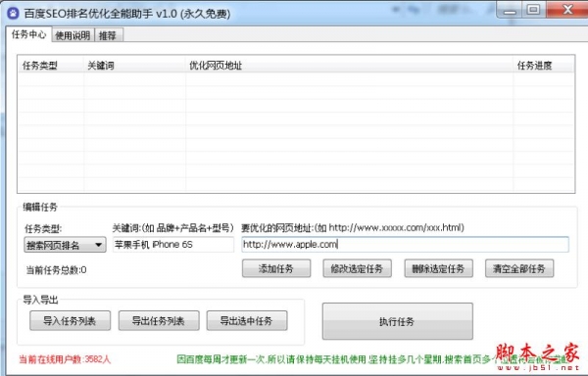Screen dimensions: 588x376
Task: Minimize the SEO assistant window
Action: tap(510, 10)
